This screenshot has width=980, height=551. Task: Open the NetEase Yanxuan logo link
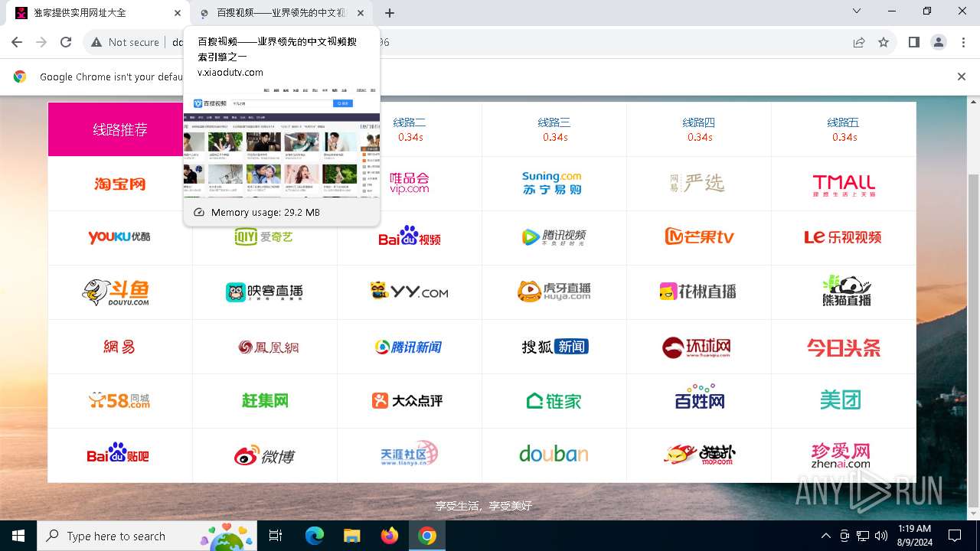click(698, 183)
